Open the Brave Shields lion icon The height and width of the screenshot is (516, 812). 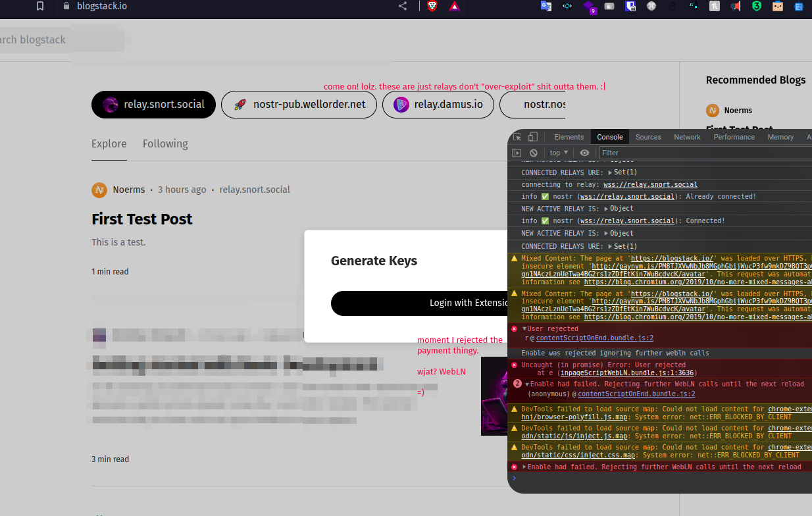point(432,6)
